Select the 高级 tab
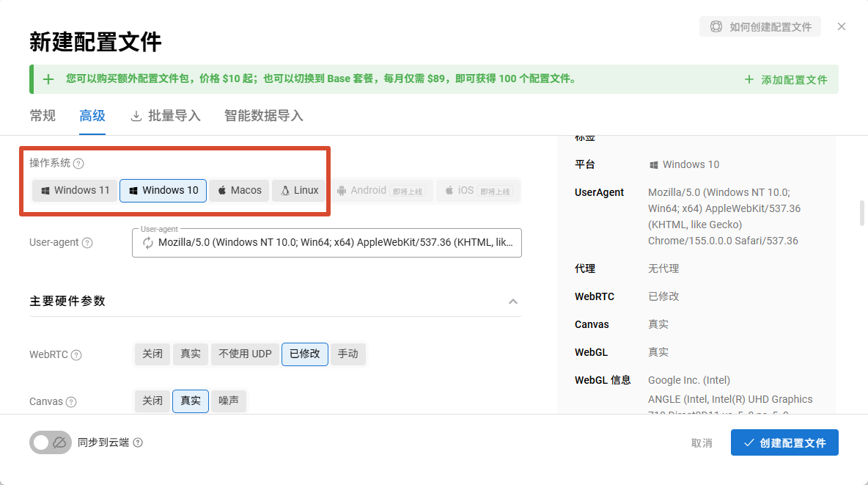The width and height of the screenshot is (868, 485). (92, 116)
